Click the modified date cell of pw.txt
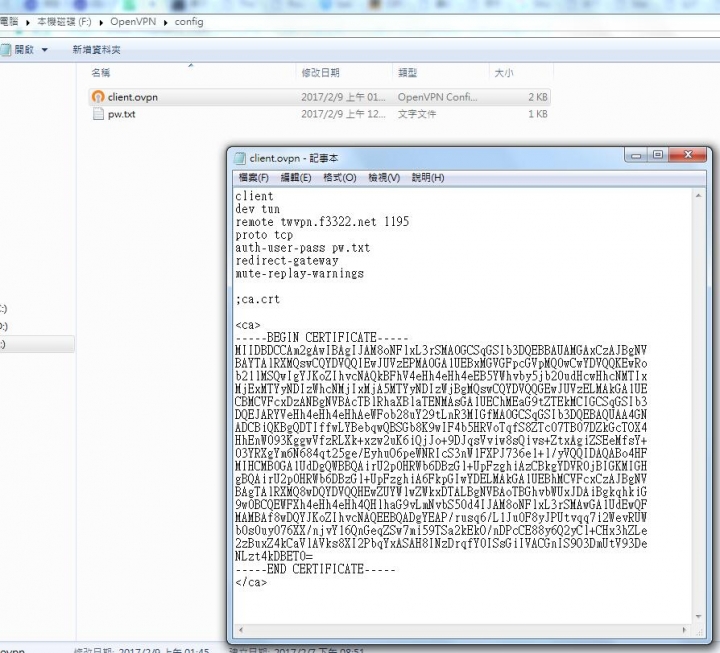The image size is (720, 653). [343, 114]
